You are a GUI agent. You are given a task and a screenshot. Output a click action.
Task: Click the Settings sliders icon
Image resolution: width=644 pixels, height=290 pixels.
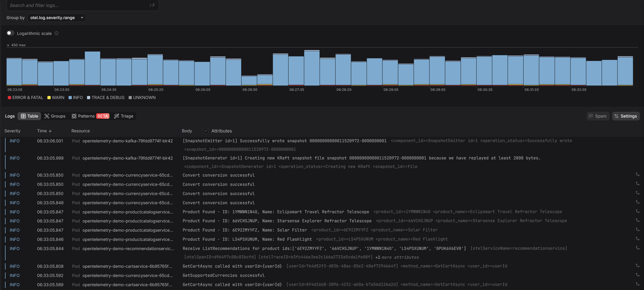616,116
